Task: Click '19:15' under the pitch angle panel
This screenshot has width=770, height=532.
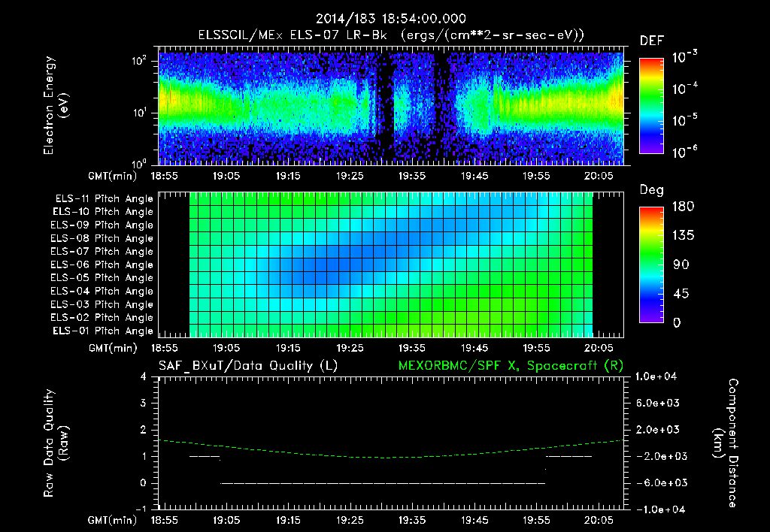Action: pyautogui.click(x=288, y=349)
